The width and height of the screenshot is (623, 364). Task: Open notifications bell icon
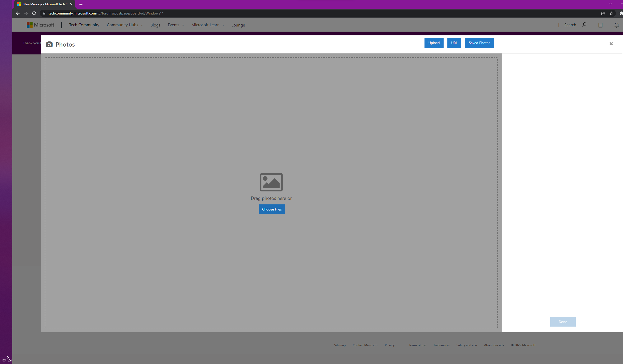tap(616, 25)
